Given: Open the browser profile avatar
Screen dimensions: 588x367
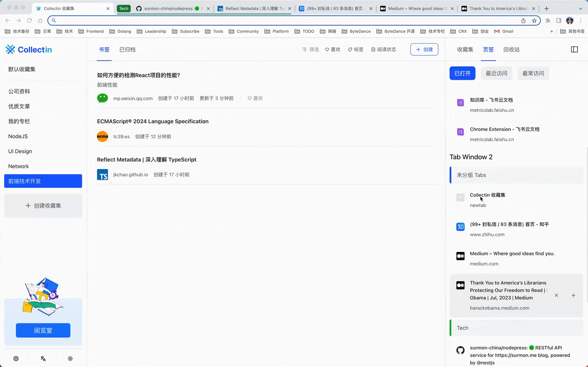Looking at the screenshot, I should click(x=570, y=20).
